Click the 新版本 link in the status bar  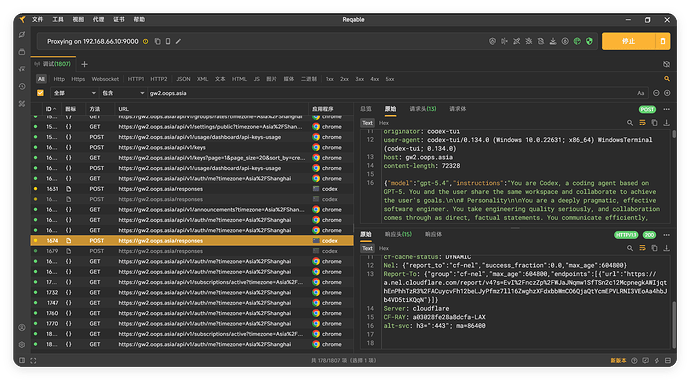point(618,361)
